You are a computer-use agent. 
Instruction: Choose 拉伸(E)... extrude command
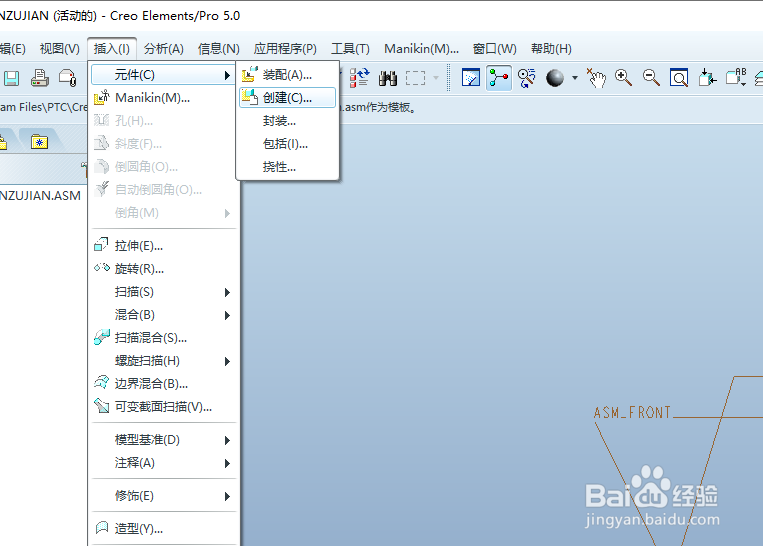[164, 246]
